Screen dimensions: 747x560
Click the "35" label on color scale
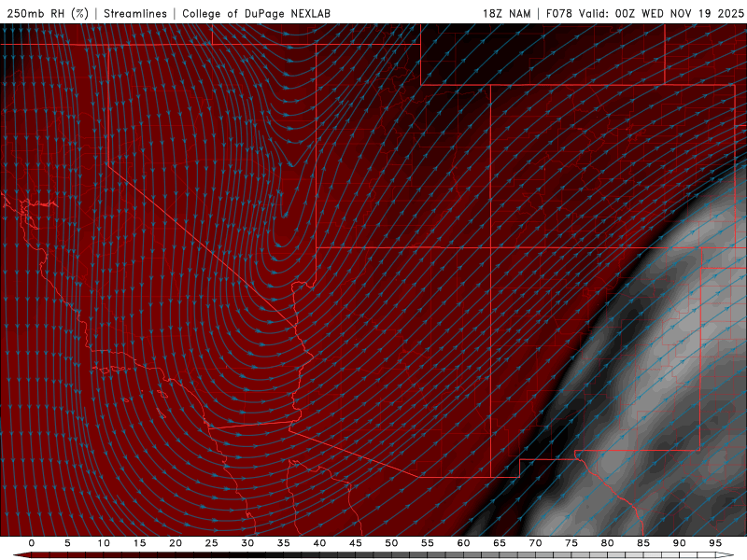(284, 543)
